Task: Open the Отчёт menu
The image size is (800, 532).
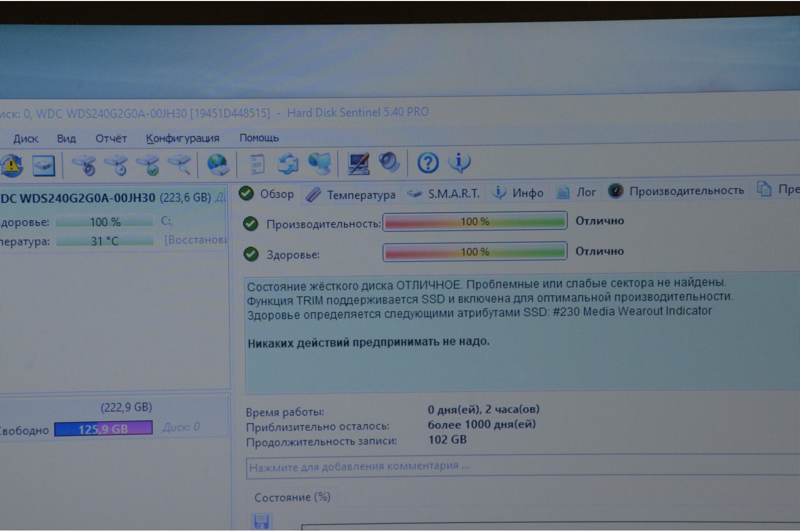Action: click(111, 139)
